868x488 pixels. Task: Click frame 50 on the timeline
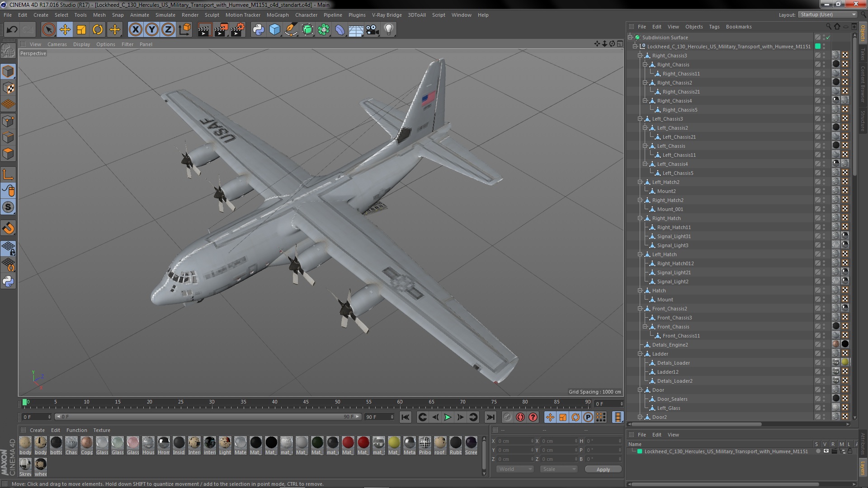337,402
